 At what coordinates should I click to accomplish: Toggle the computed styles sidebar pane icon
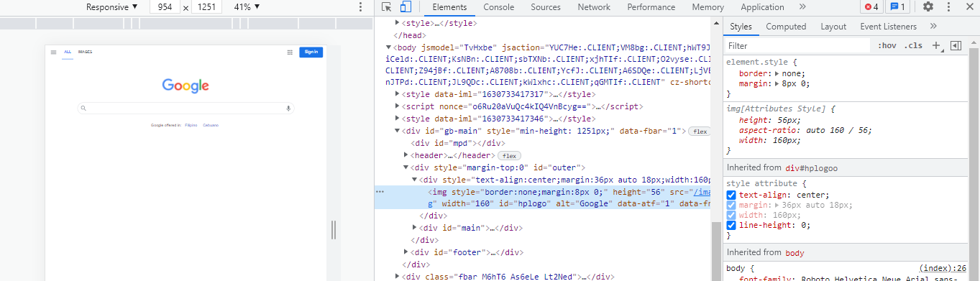coord(956,45)
